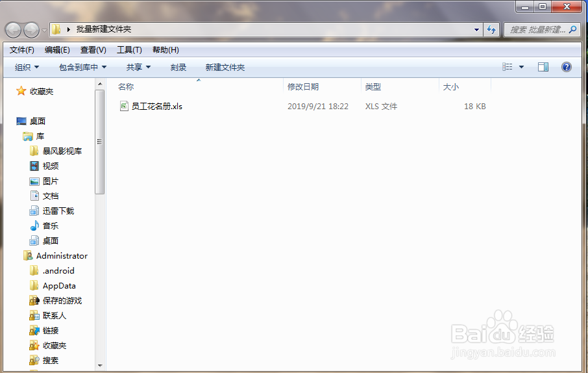Select 收藏夹 with star in sidebar

coord(34,91)
